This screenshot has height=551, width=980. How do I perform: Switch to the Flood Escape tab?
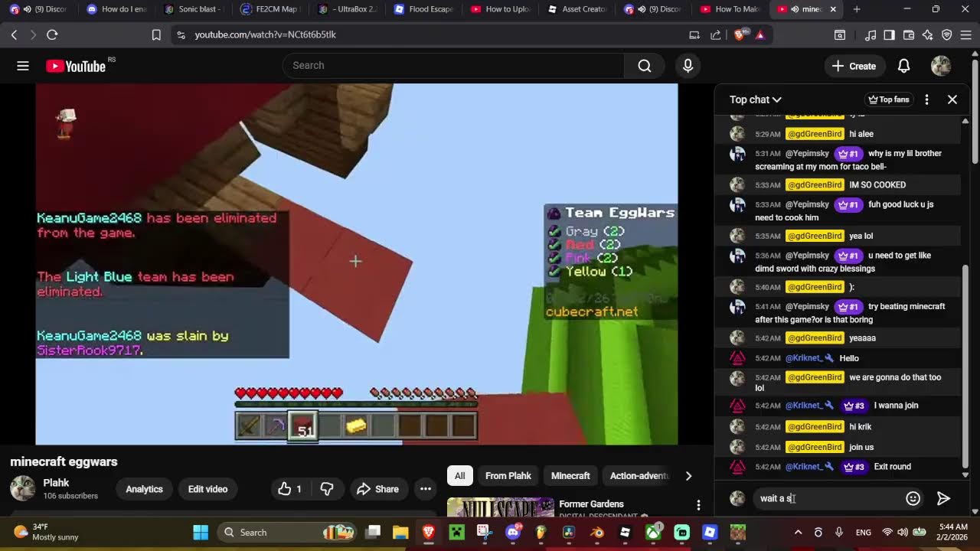point(423,9)
